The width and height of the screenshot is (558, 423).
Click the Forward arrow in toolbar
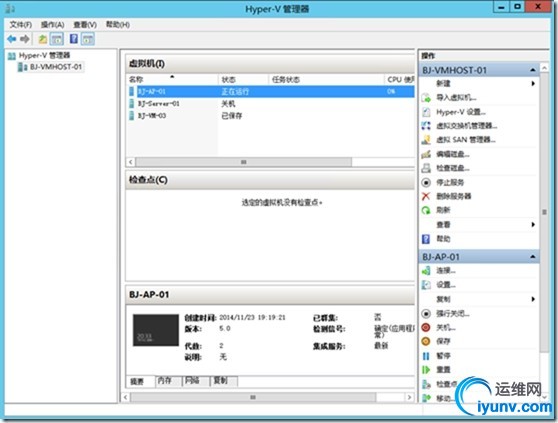pyautogui.click(x=25, y=39)
